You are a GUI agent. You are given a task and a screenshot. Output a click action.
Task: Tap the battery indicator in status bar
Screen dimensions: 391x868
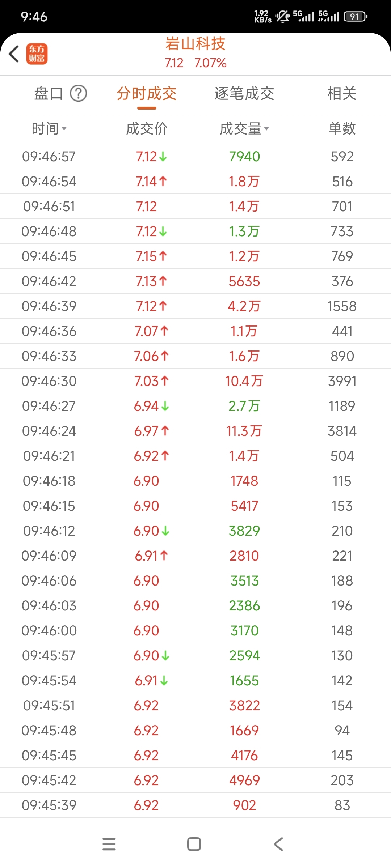pos(356,16)
